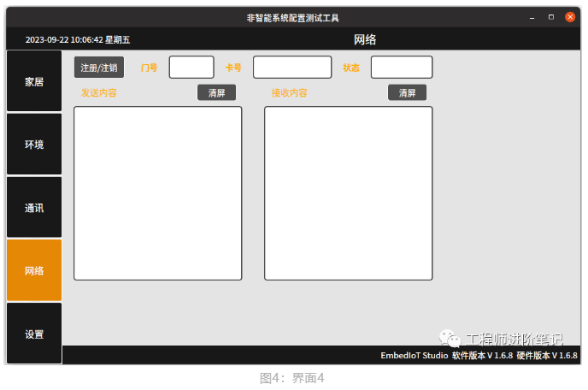Click the 状态 label

[x=351, y=68]
